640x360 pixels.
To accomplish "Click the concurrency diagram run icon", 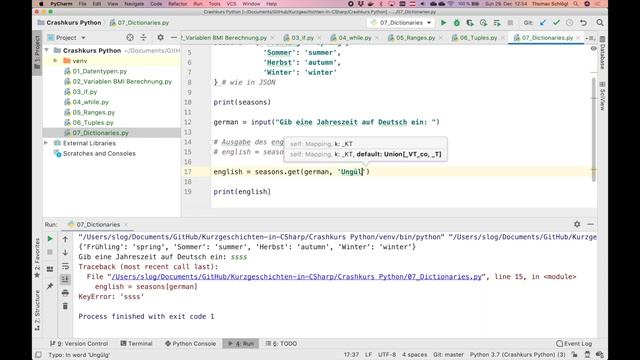I will coord(497,23).
